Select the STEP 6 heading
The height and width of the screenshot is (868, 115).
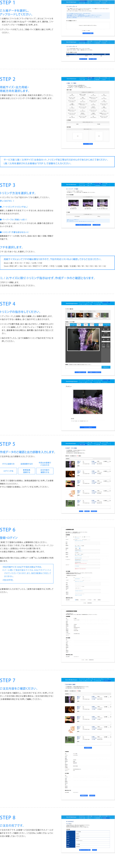click(x=8, y=529)
